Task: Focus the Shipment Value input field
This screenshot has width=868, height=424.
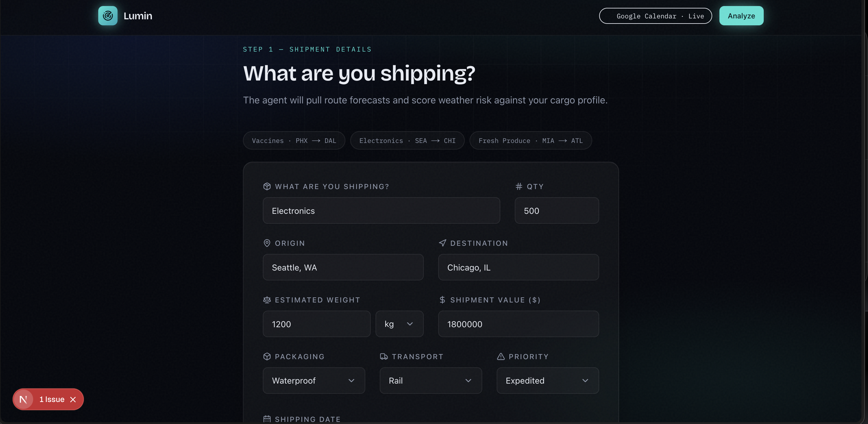Action: pos(518,324)
